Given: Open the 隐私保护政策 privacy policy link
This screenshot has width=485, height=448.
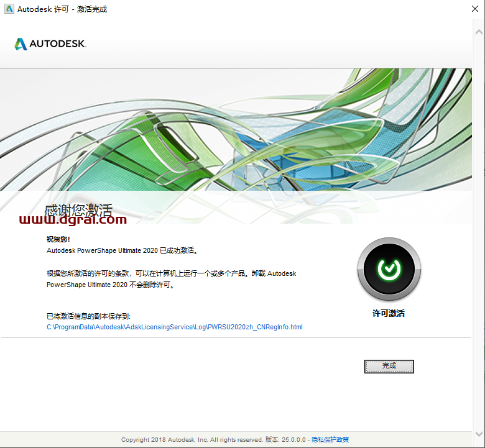Looking at the screenshot, I should [330, 439].
